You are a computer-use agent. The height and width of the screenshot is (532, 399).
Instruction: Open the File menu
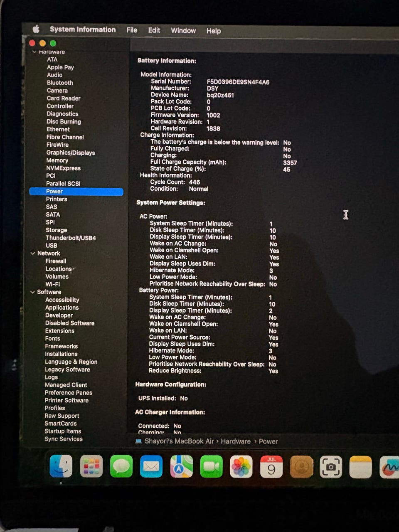(x=132, y=30)
